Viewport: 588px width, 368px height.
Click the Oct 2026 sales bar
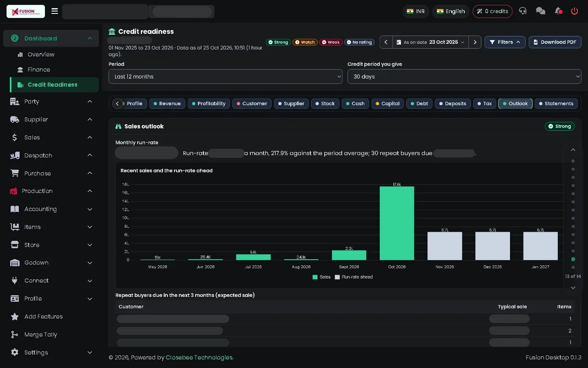[397, 223]
